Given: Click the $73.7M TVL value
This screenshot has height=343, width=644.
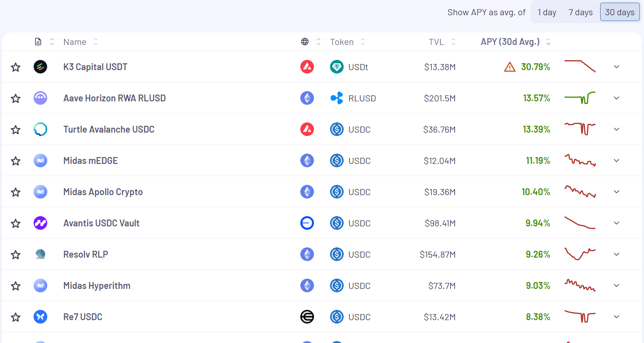Looking at the screenshot, I should (442, 286).
